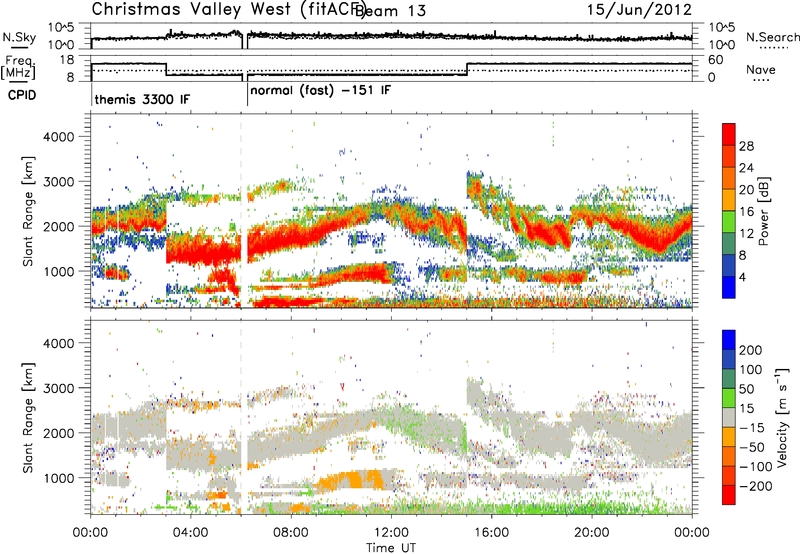Click the '200' velocity scale value
This screenshot has height=554, width=800.
coord(751,350)
